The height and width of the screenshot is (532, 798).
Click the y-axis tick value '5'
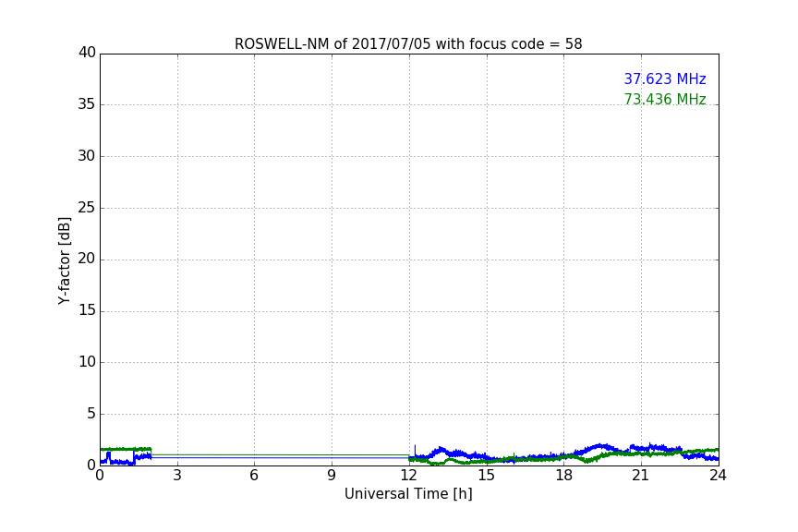[91, 414]
